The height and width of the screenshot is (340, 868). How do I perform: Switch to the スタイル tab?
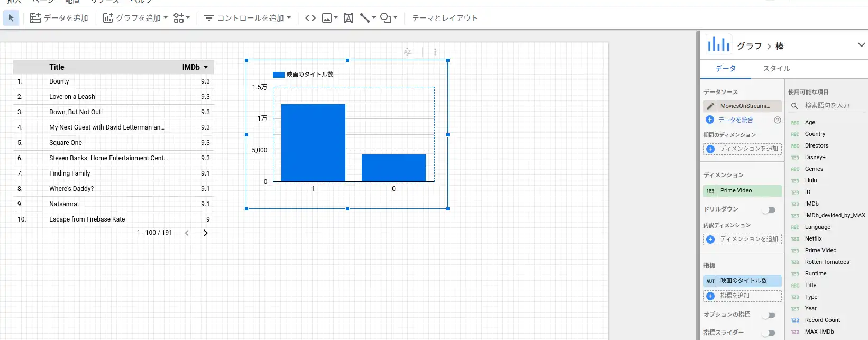[776, 69]
